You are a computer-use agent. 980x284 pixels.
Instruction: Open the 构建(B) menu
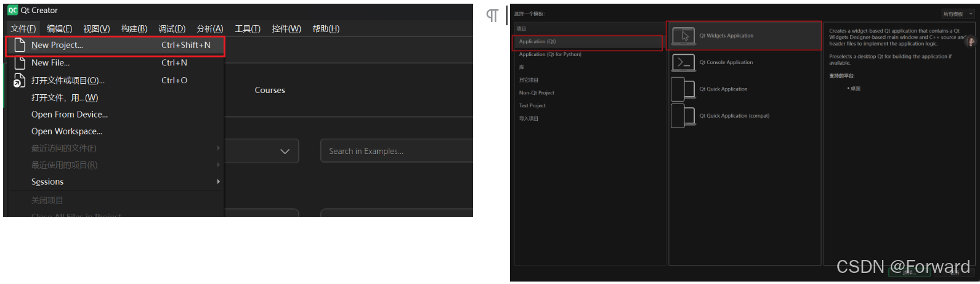134,28
